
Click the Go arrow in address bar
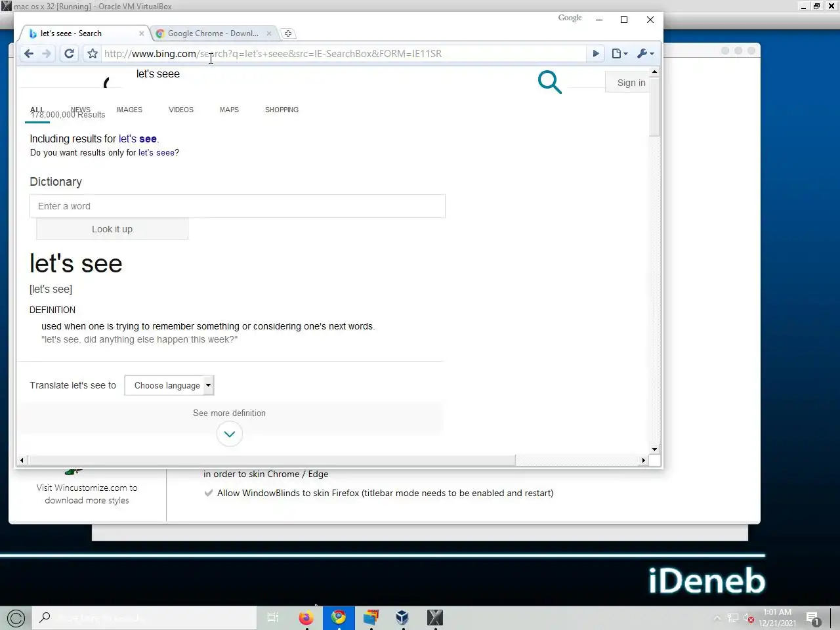pos(596,54)
